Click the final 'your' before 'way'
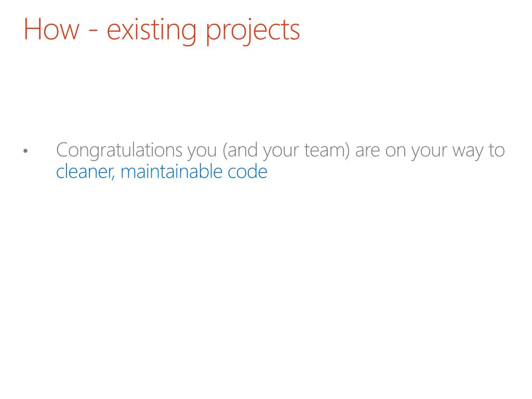Image resolution: width=532 pixels, height=399 pixels. [429, 152]
